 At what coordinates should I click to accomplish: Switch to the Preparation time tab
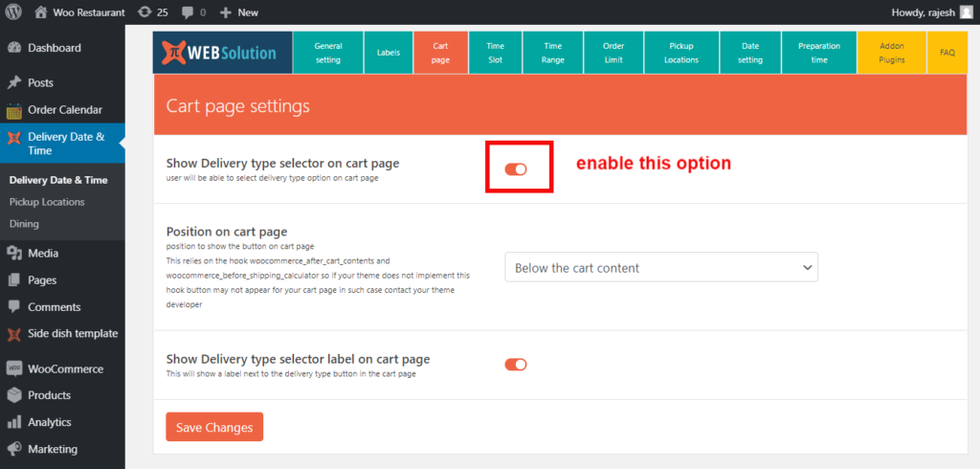pos(818,53)
